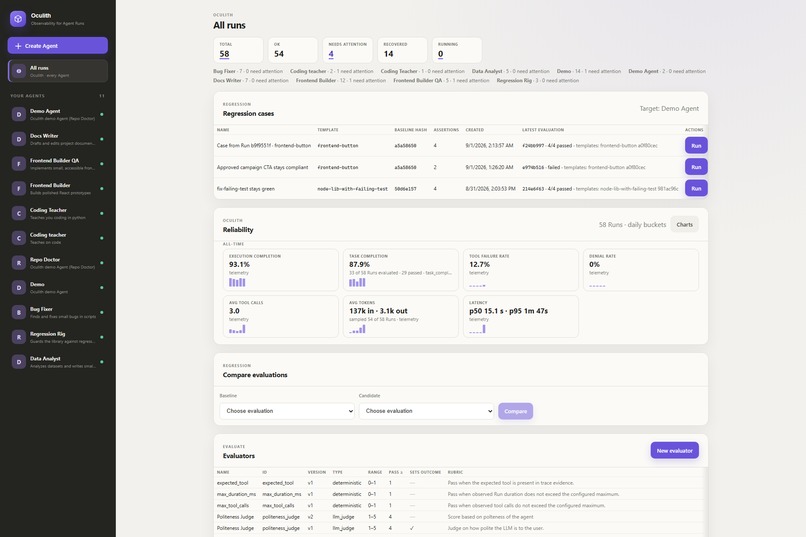806x537 pixels.
Task: Open the Tool Failure Rate 12.7% card
Action: (521, 270)
